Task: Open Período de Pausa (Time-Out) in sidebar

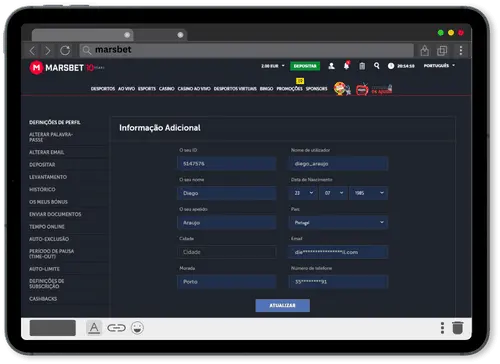Action: 51,254
